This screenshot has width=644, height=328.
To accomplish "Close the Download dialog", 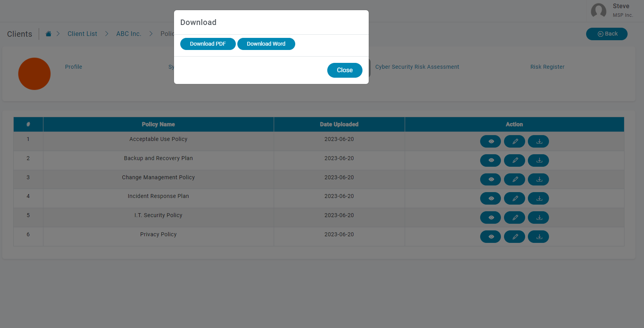I will pos(344,70).
